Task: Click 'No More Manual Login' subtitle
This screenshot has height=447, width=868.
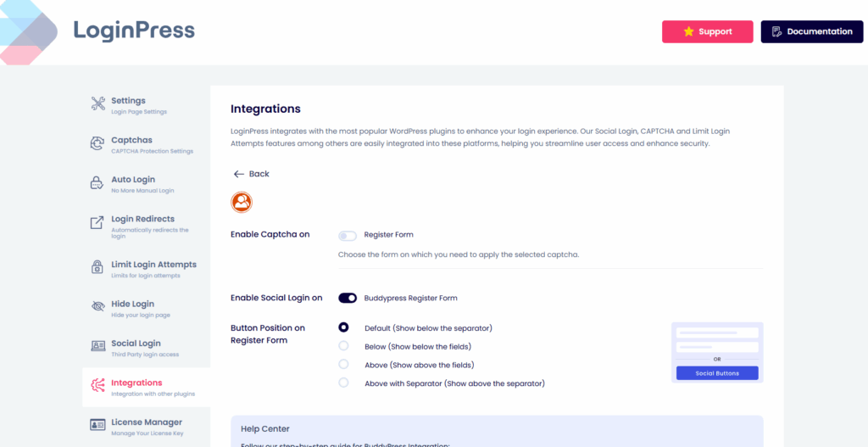Action: coord(142,191)
